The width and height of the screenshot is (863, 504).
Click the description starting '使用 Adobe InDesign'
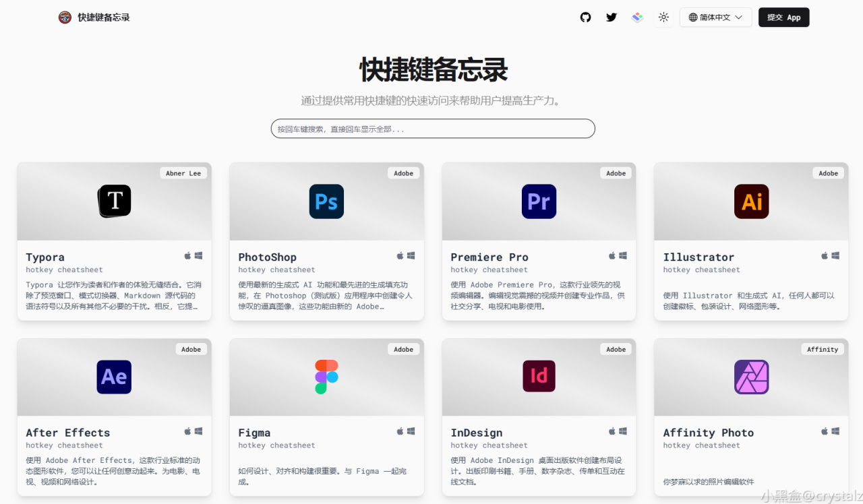[538, 471]
